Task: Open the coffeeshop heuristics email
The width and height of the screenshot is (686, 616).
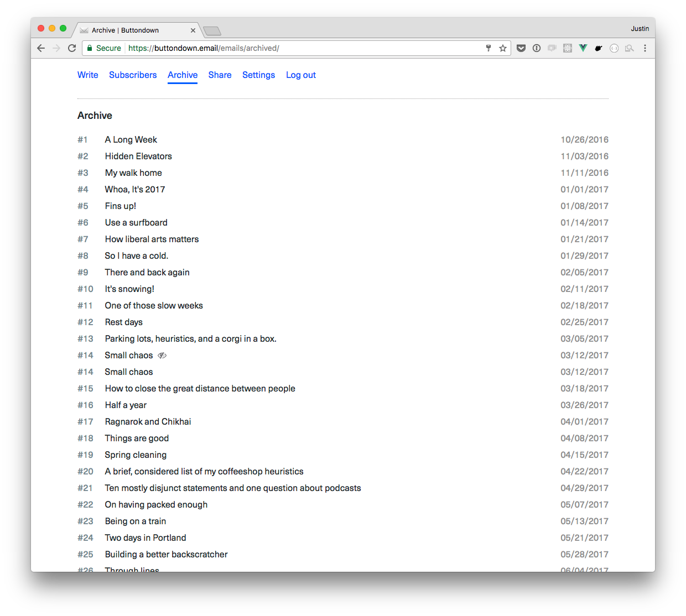Action: (204, 471)
